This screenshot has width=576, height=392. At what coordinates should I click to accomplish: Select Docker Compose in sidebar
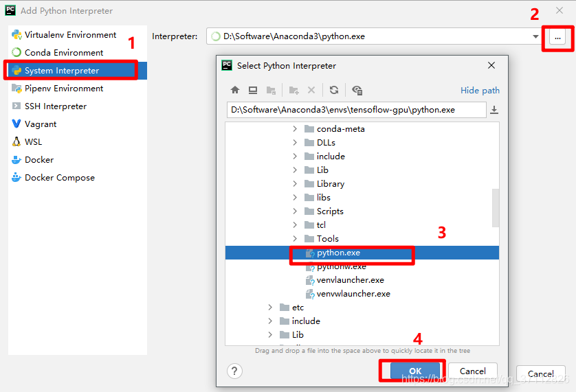pos(78,178)
